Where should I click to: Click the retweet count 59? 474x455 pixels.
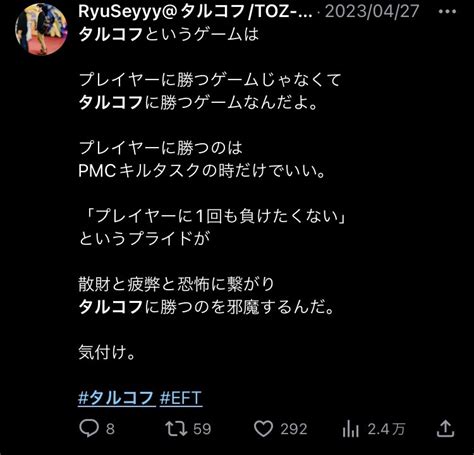click(x=202, y=429)
